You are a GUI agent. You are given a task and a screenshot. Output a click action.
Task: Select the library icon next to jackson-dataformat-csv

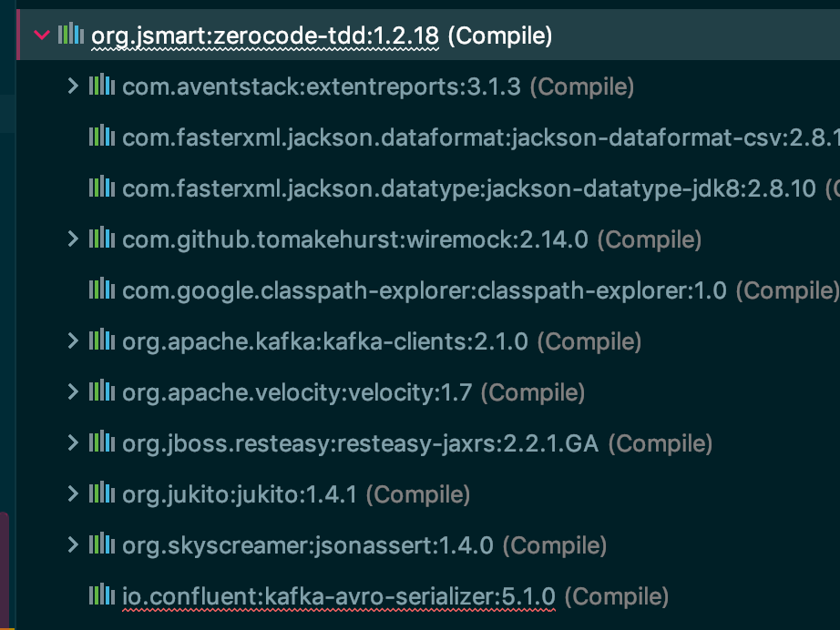point(103,137)
